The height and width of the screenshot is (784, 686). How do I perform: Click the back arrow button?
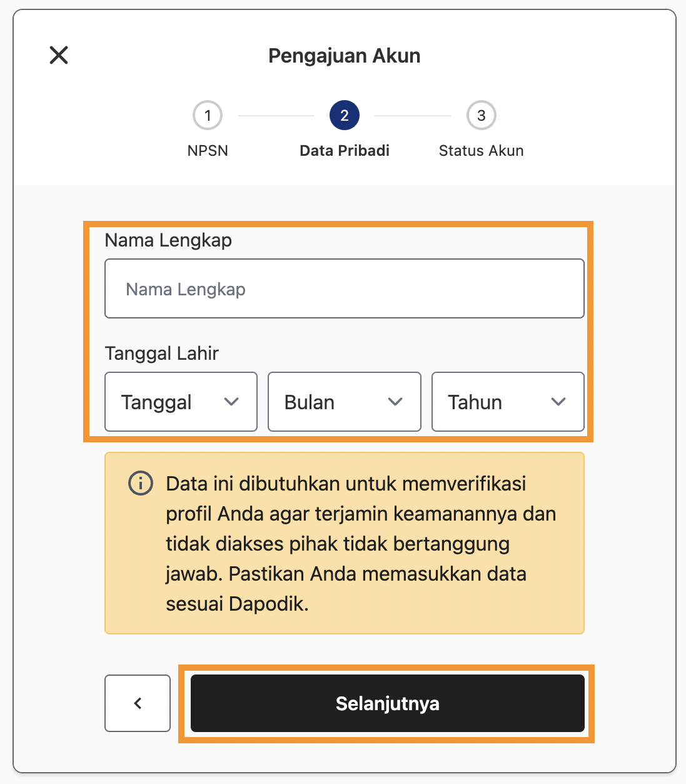click(x=138, y=703)
